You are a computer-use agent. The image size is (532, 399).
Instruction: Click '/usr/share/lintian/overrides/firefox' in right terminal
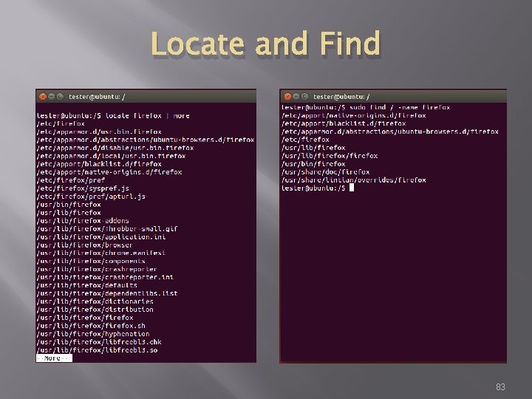click(x=354, y=180)
